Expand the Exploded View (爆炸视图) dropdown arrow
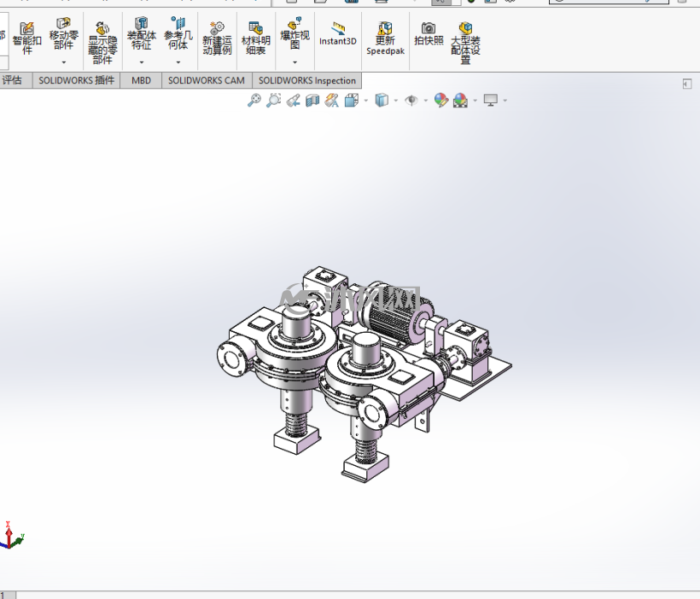Image resolution: width=700 pixels, height=599 pixels. 295,62
